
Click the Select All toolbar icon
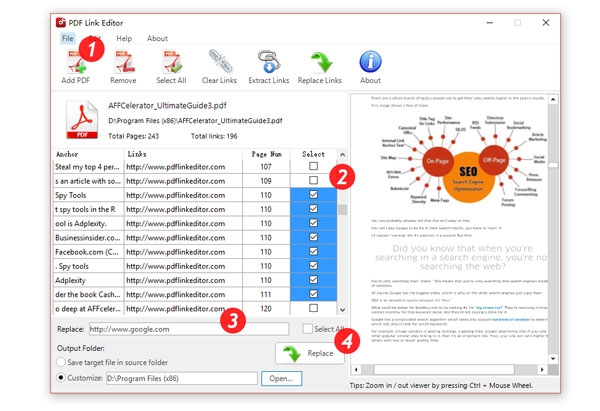pyautogui.click(x=171, y=62)
